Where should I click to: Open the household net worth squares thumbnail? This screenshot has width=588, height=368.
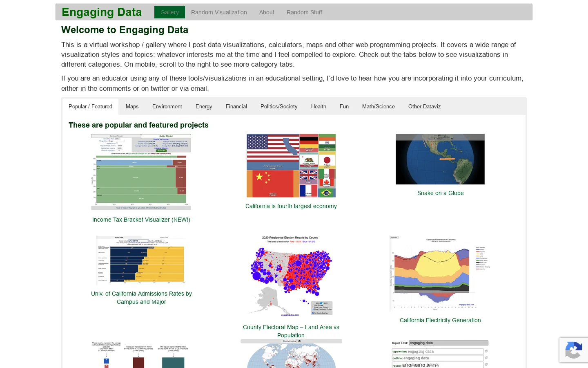click(x=141, y=354)
